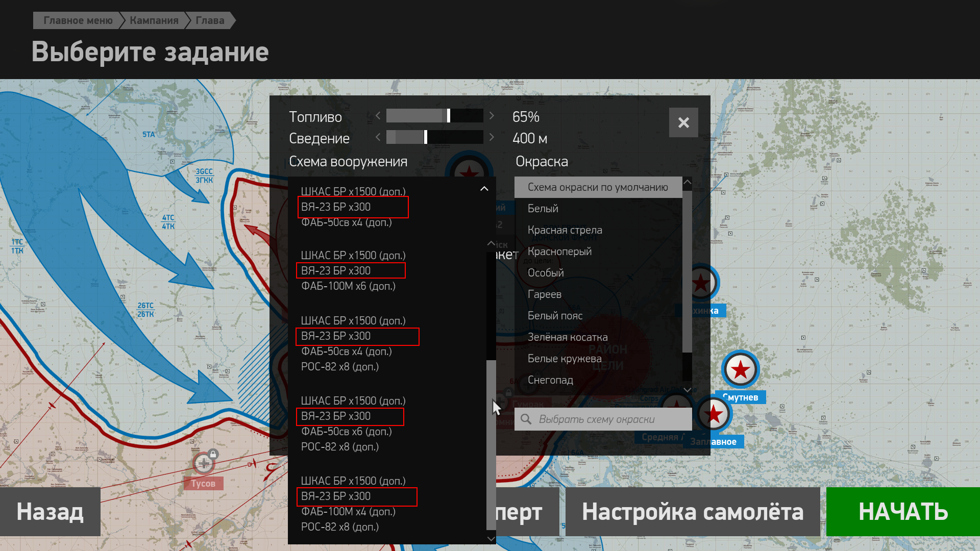This screenshot has height=551, width=980.
Task: Choose the Снегопад paint scheme
Action: pos(598,380)
